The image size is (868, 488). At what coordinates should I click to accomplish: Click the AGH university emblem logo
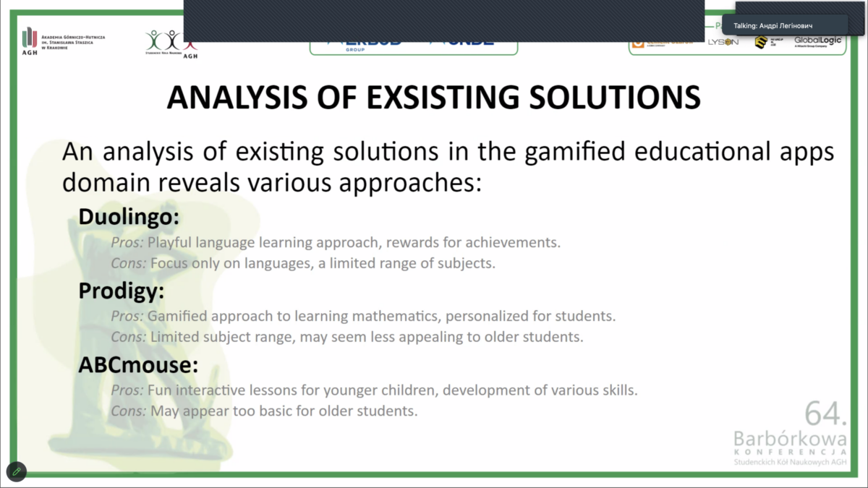(29, 42)
